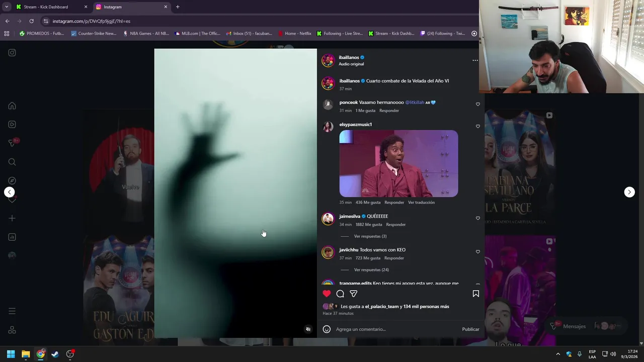Open emoji picker in comment box
644x362 pixels.
point(327,329)
